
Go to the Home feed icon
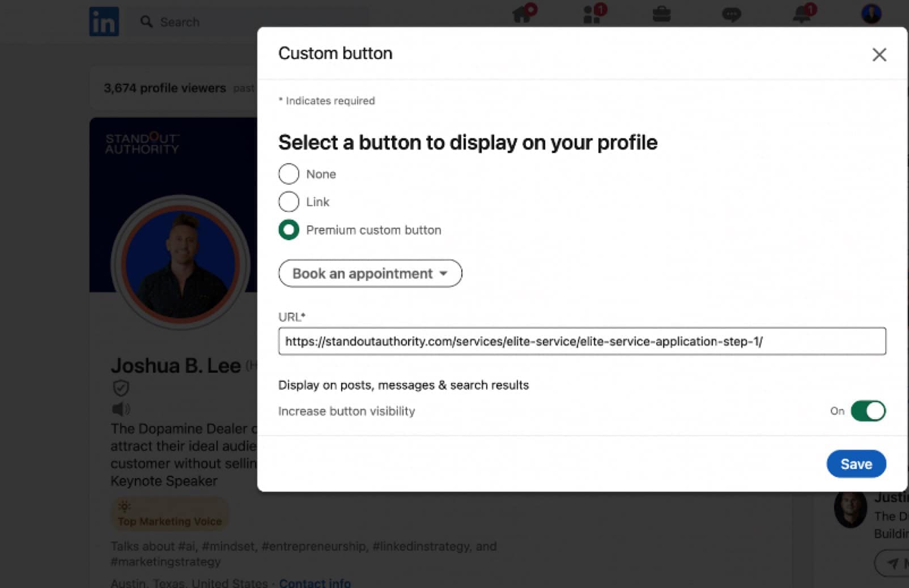click(523, 14)
